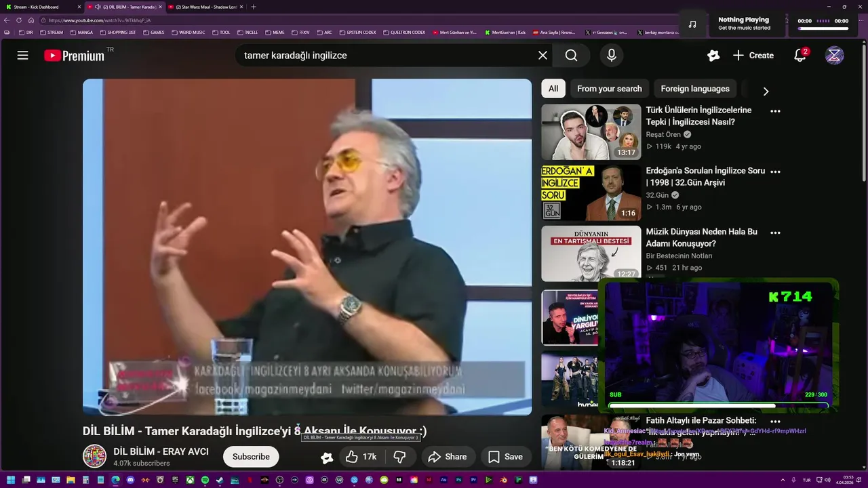This screenshot has height=488, width=868.
Task: Open options for the Erdoğan'a Sorulan İngilizce Soru video
Action: 776,171
